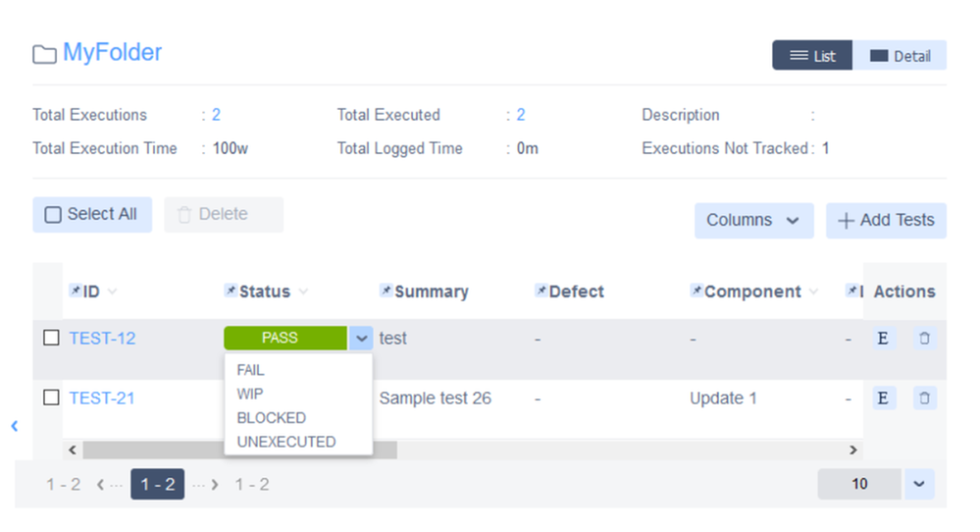Open the Columns dropdown

tap(753, 220)
